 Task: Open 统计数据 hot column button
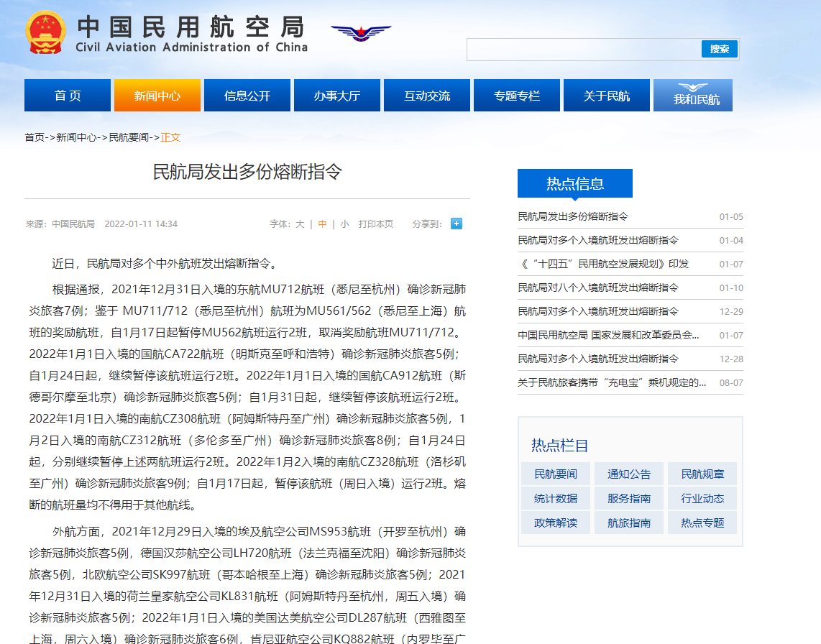pos(556,498)
